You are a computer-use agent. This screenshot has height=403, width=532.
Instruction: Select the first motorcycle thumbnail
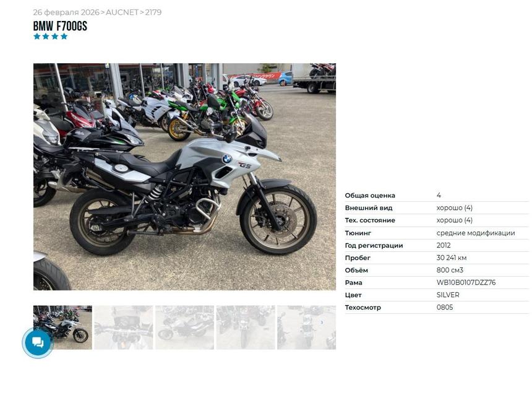coord(62,327)
